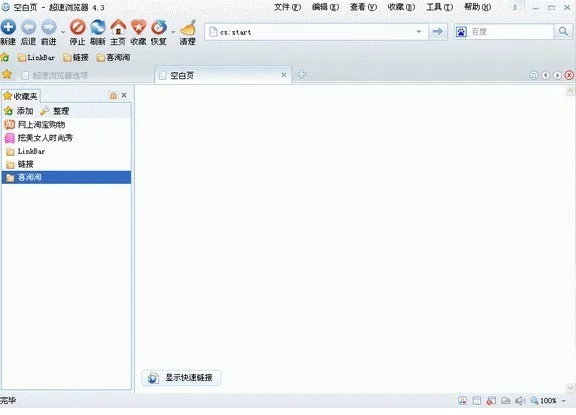Close the favorites side panel
Screen dimensions: 576x415
pyautogui.click(x=124, y=95)
